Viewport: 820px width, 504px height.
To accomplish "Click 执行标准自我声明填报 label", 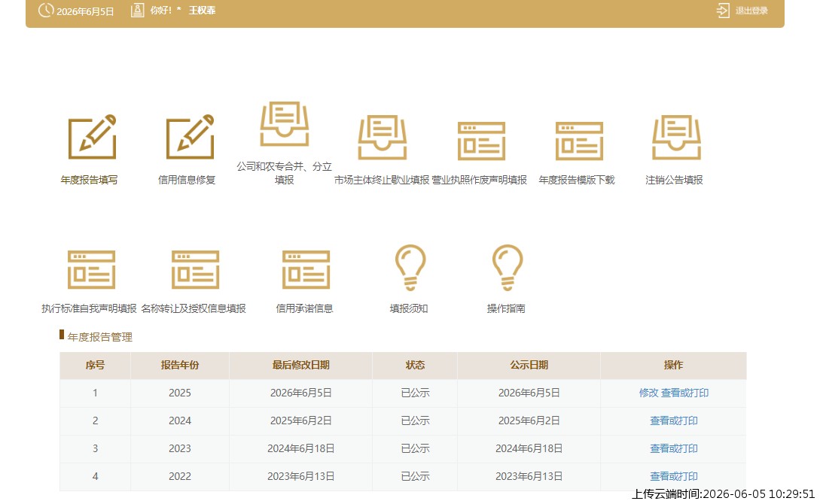I will 89,308.
